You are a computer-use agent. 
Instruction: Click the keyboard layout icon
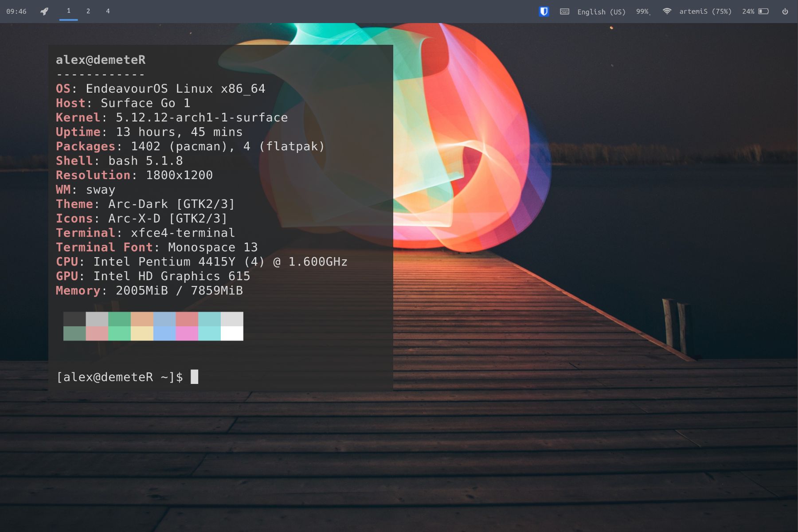coord(564,12)
